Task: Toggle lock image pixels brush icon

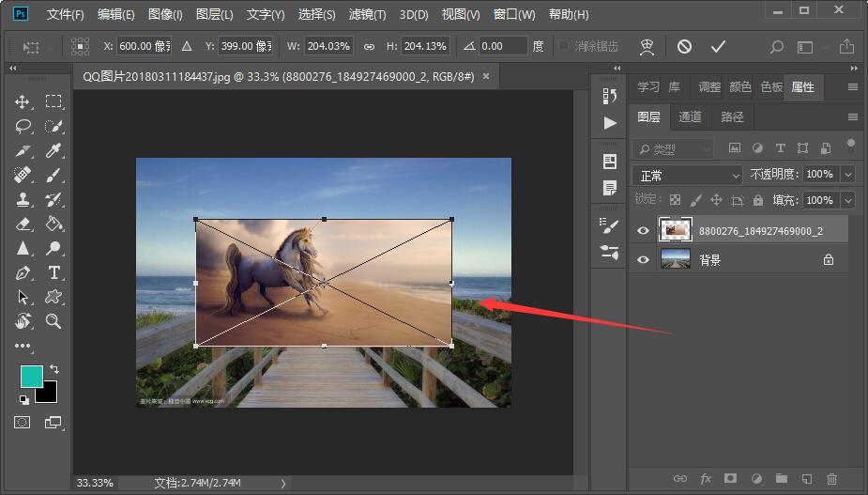Action: [696, 200]
